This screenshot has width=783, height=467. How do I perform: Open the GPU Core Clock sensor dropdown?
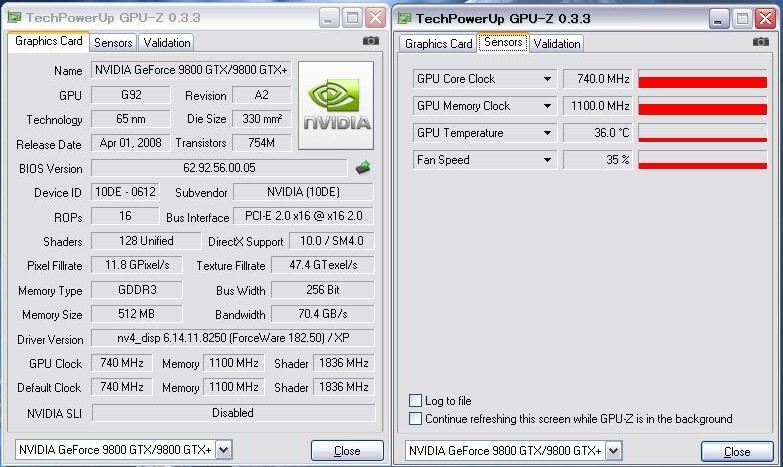click(x=547, y=79)
